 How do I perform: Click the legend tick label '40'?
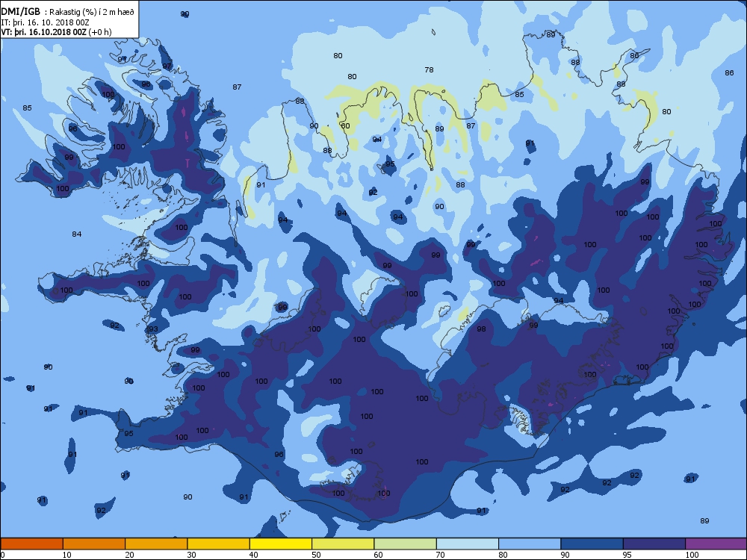point(253,554)
